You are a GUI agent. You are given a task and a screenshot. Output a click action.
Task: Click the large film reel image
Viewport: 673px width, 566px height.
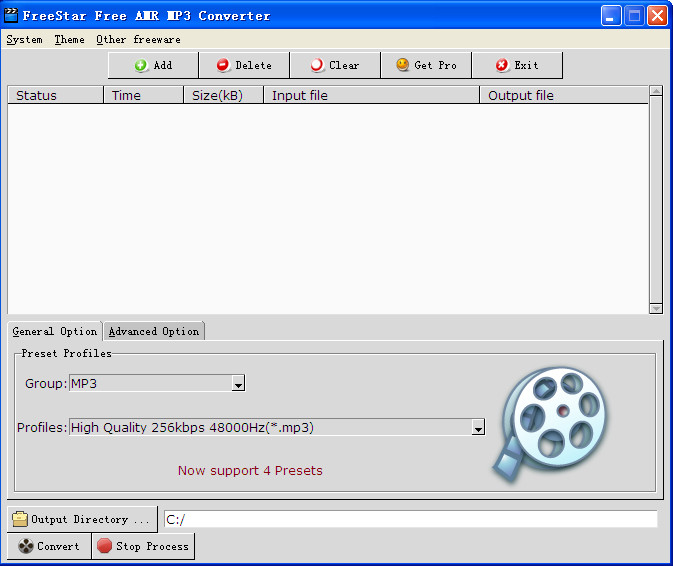coord(551,423)
